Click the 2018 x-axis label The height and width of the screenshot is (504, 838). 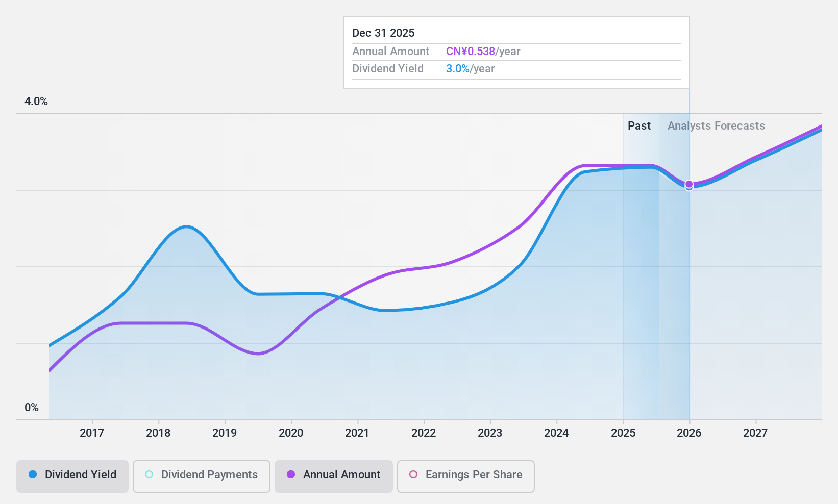[158, 433]
